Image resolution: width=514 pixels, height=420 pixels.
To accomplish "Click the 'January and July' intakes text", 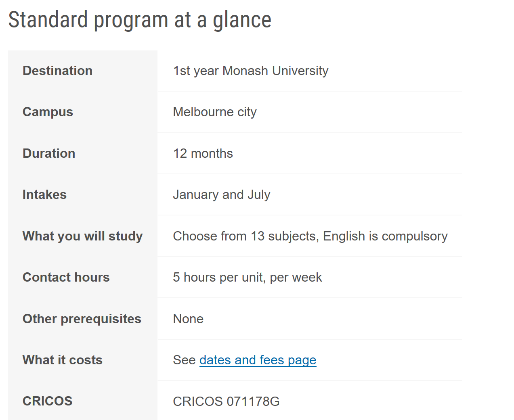I will pos(221,194).
